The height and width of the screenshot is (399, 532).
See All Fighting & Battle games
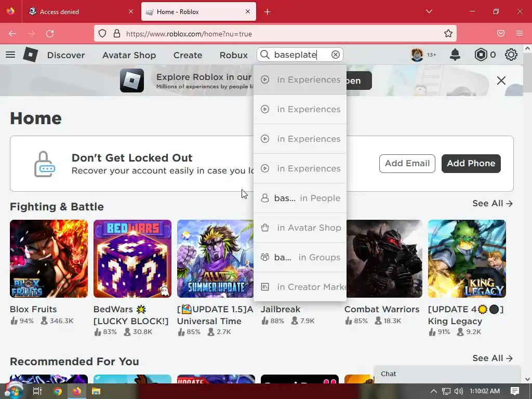493,203
